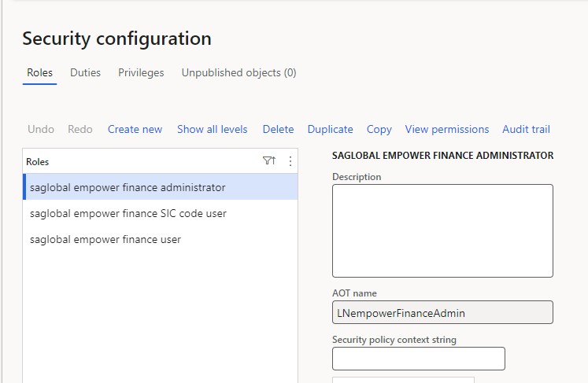Click the Redo action

point(80,129)
